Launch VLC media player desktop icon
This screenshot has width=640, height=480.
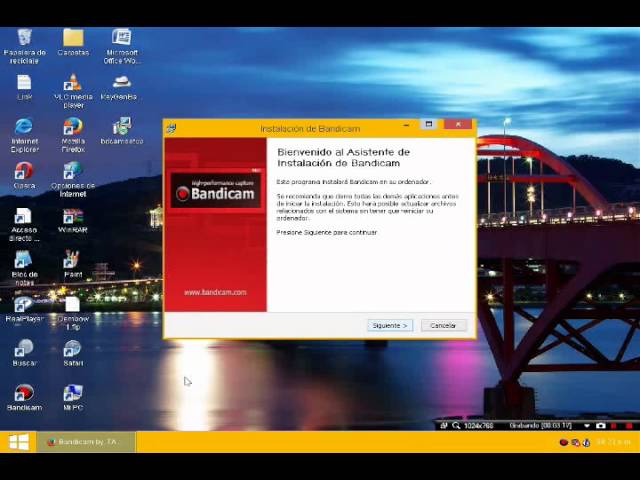73,91
